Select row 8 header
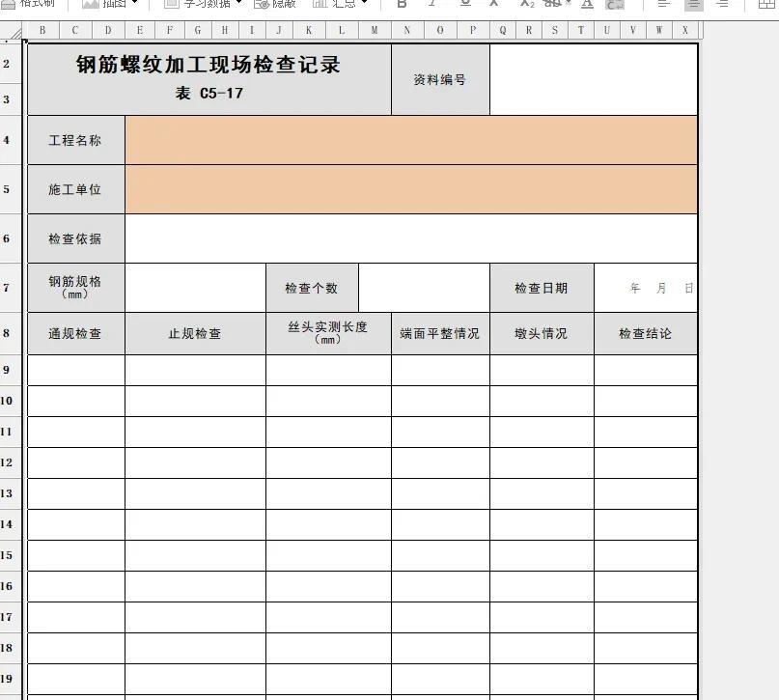This screenshot has height=700, width=779. tap(11, 333)
